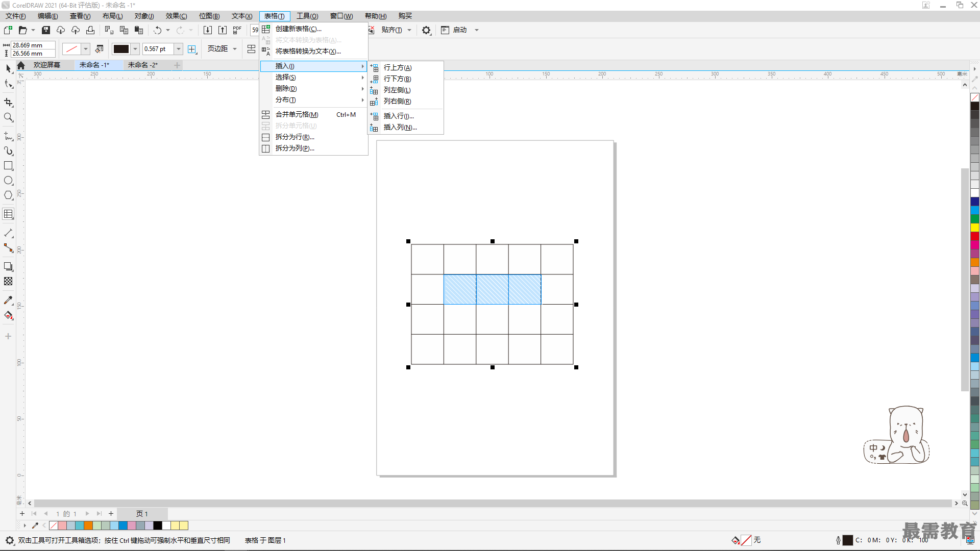The width and height of the screenshot is (980, 551).
Task: Switch to the 欢迎屏幕 tab
Action: [x=47, y=65]
